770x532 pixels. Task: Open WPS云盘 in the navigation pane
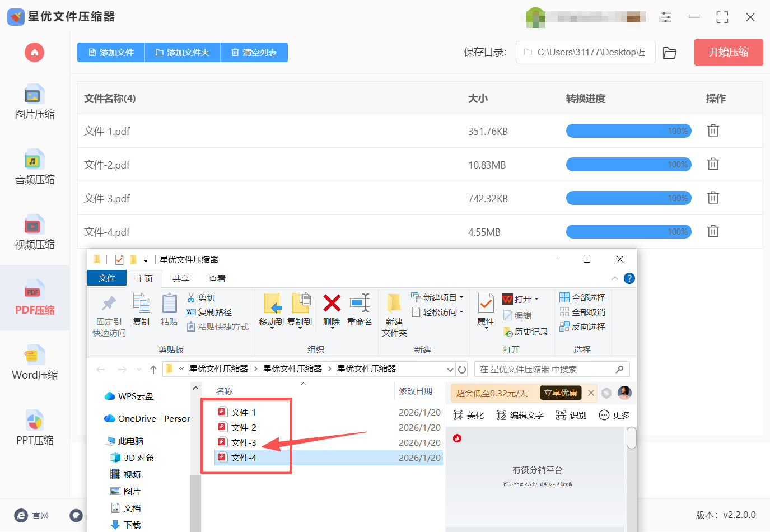(129, 396)
